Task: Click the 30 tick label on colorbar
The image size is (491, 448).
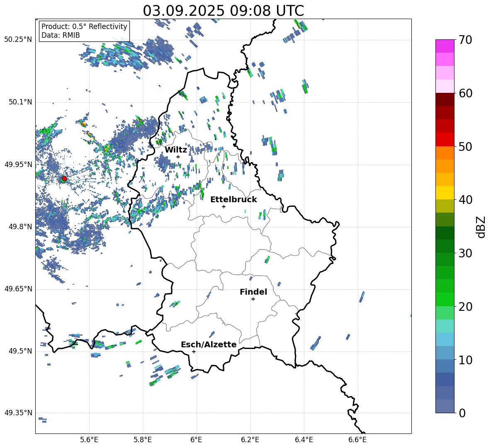Action: [x=465, y=253]
